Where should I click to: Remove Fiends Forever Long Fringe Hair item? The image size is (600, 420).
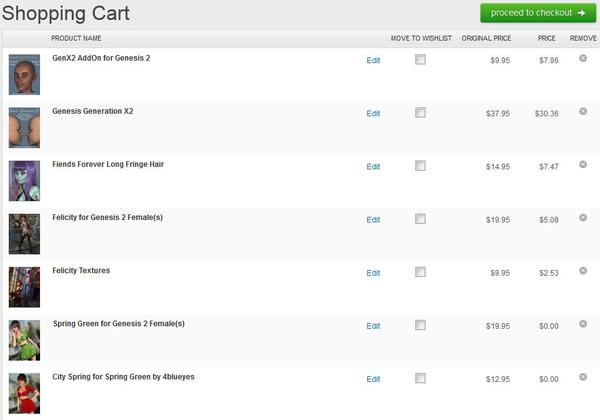pyautogui.click(x=583, y=164)
